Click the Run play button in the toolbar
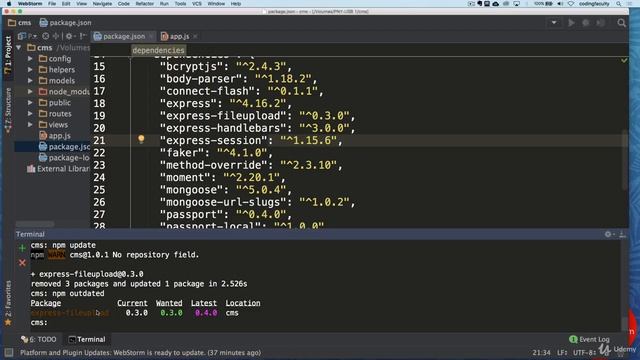Viewport: 640px width, 360px height. coord(571,23)
